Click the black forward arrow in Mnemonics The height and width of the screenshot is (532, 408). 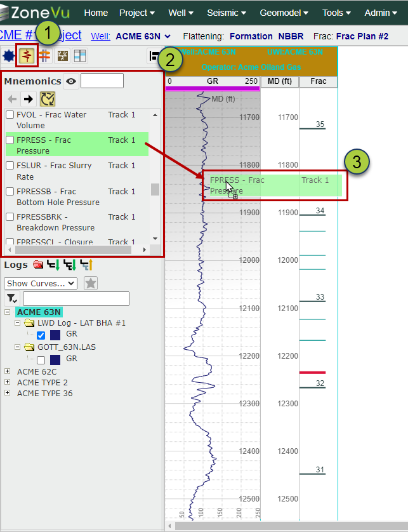point(29,99)
